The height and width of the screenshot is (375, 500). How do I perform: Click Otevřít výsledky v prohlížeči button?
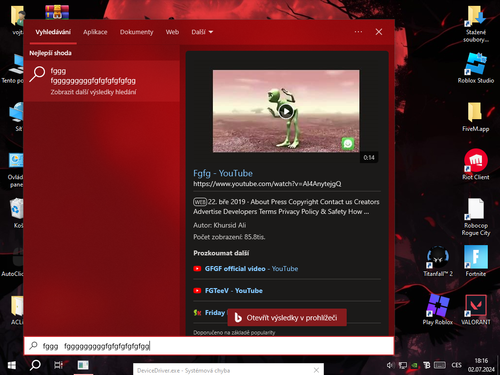click(287, 318)
